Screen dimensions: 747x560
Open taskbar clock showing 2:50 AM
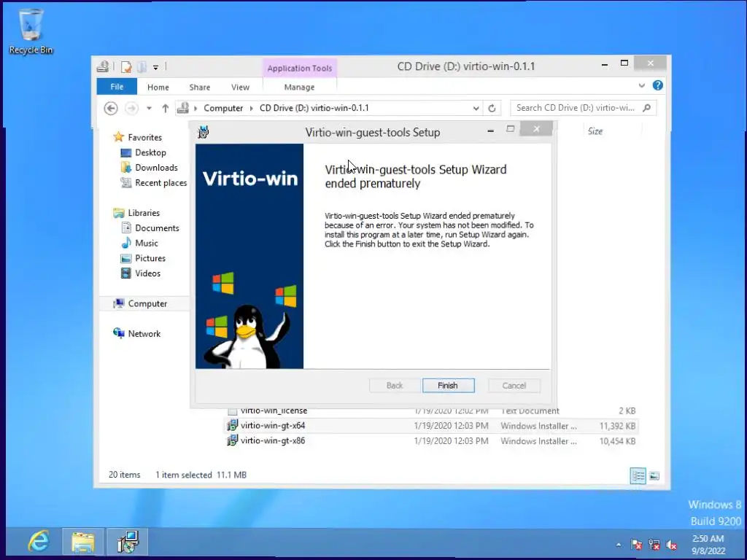click(708, 545)
